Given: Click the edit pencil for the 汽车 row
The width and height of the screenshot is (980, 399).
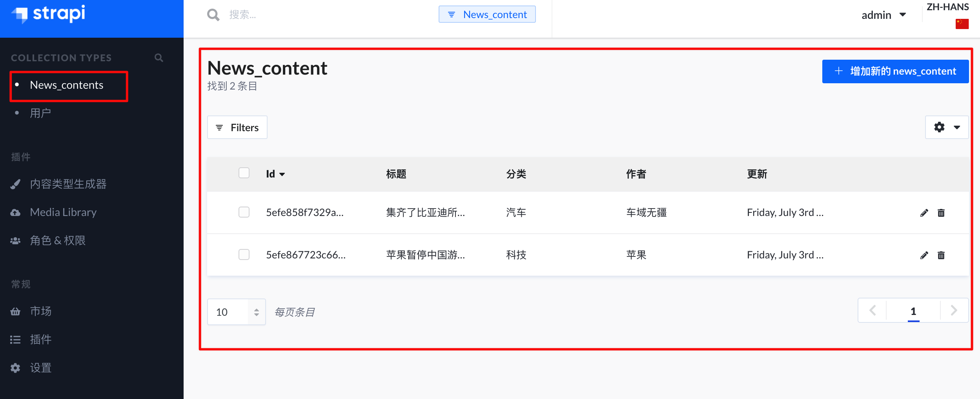Looking at the screenshot, I should pos(924,213).
